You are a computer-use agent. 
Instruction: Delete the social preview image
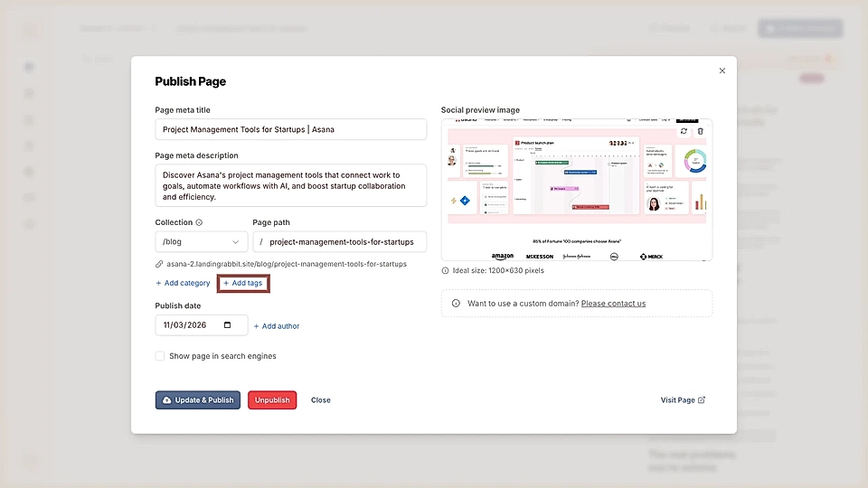pyautogui.click(x=700, y=131)
